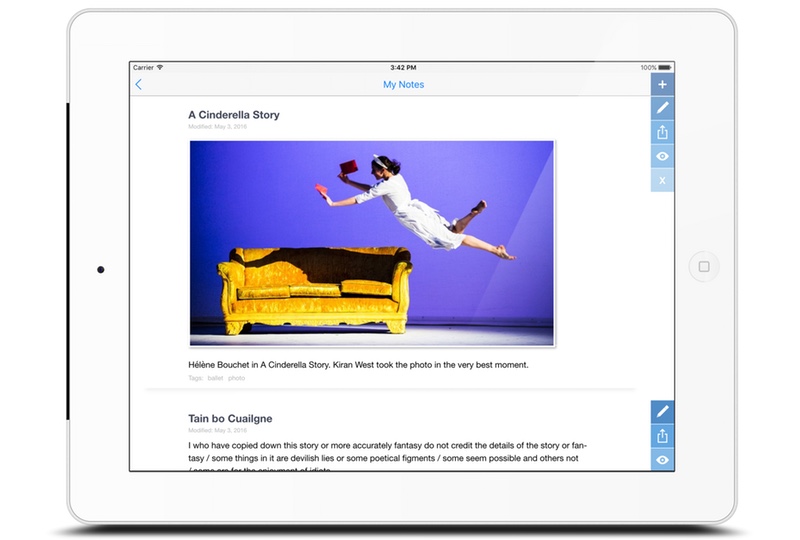Edit the A Cinderella Story note
The height and width of the screenshot is (540, 800).
[662, 108]
